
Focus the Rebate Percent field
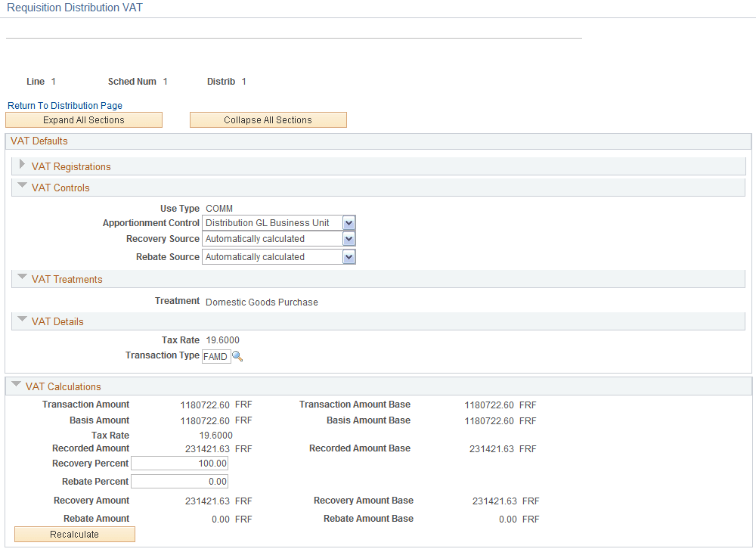[x=179, y=482]
